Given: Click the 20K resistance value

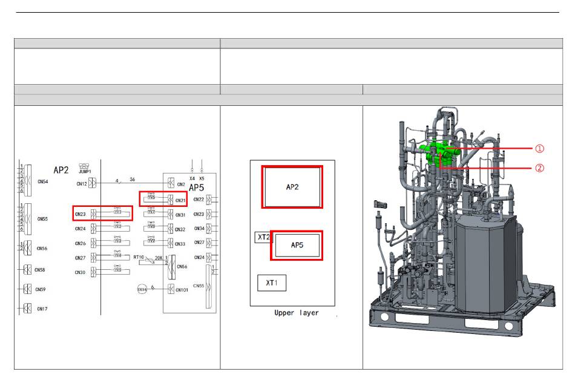Looking at the screenshot, I should coord(159,258).
